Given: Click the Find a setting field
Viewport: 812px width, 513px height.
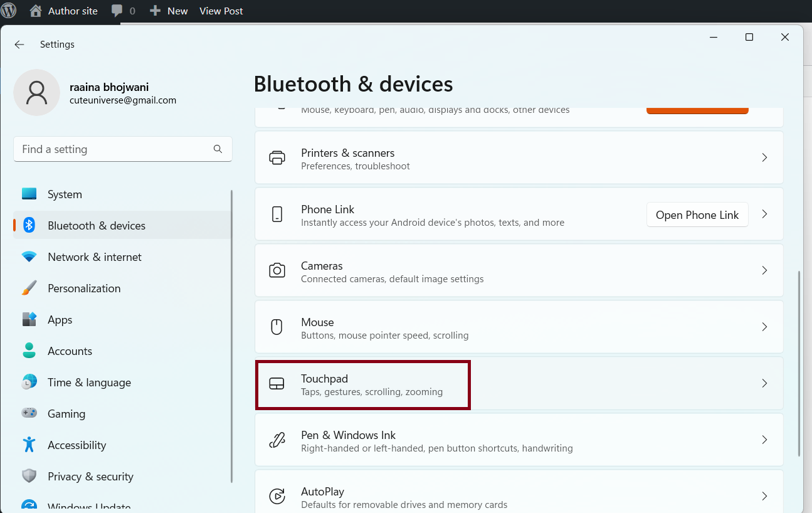Looking at the screenshot, I should click(x=113, y=149).
